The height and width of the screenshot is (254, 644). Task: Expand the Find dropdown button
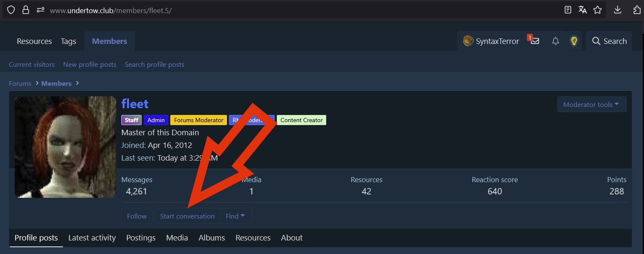235,216
